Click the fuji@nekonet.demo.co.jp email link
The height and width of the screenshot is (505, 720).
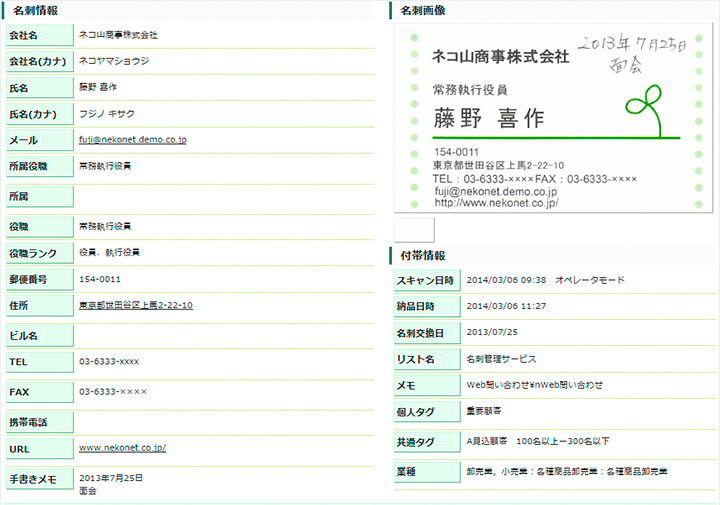132,140
